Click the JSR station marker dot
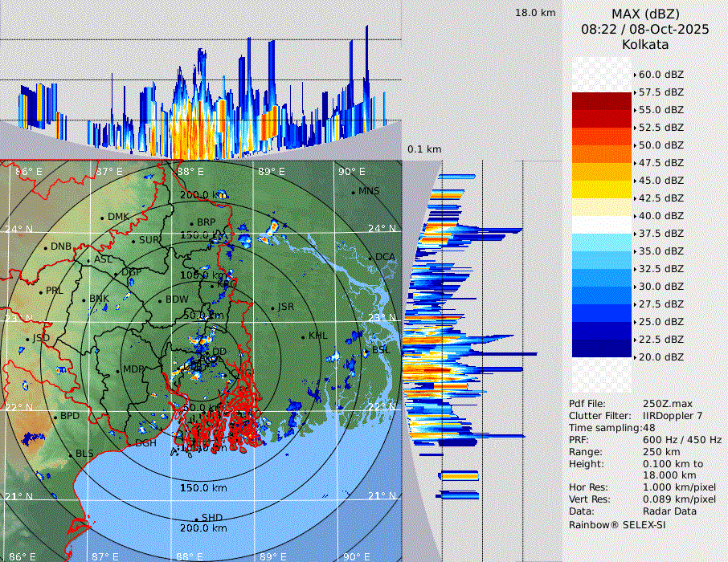The width and height of the screenshot is (728, 562). pyautogui.click(x=272, y=307)
